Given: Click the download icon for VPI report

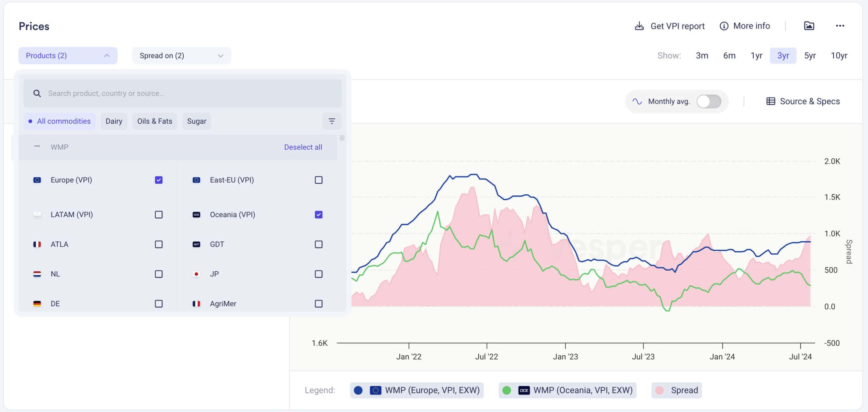Looking at the screenshot, I should [639, 26].
